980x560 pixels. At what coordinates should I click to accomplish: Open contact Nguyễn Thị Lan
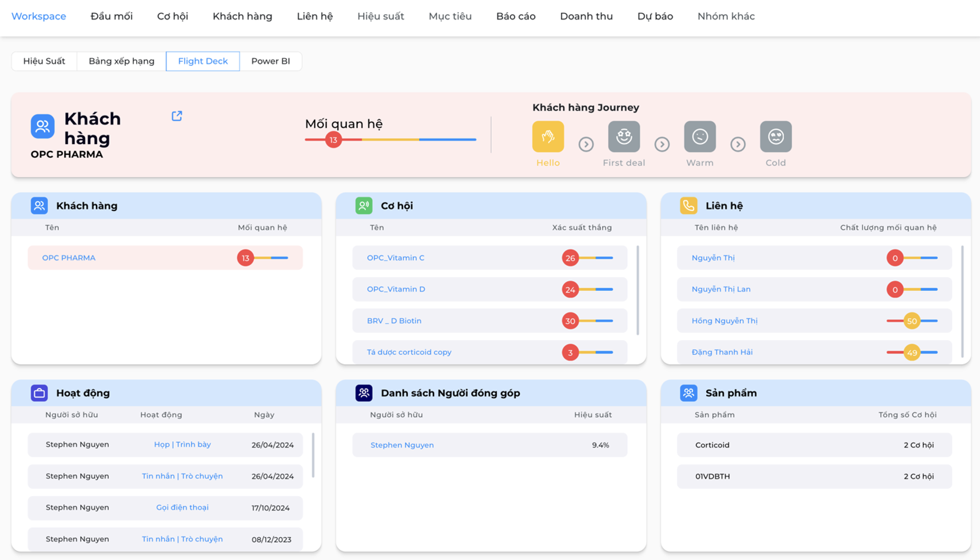(721, 289)
